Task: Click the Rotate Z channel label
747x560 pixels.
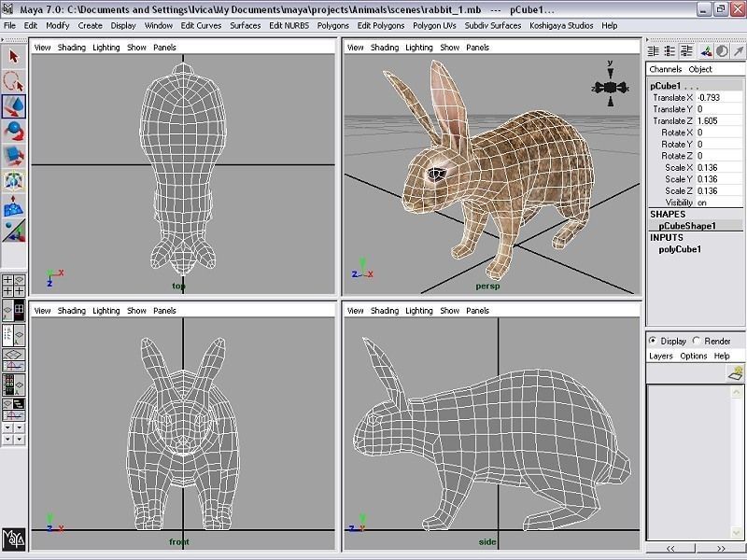Action: [x=677, y=156]
